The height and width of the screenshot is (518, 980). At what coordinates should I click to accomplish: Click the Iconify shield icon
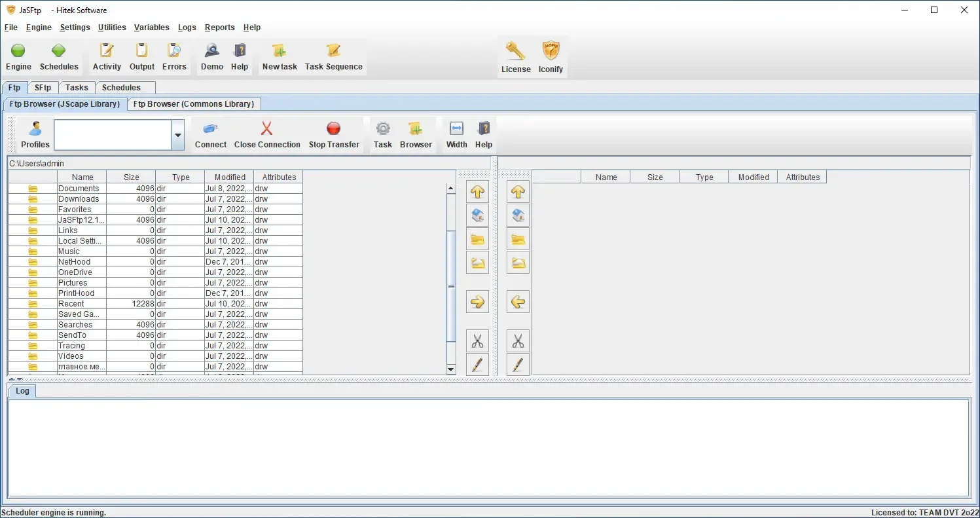[551, 51]
